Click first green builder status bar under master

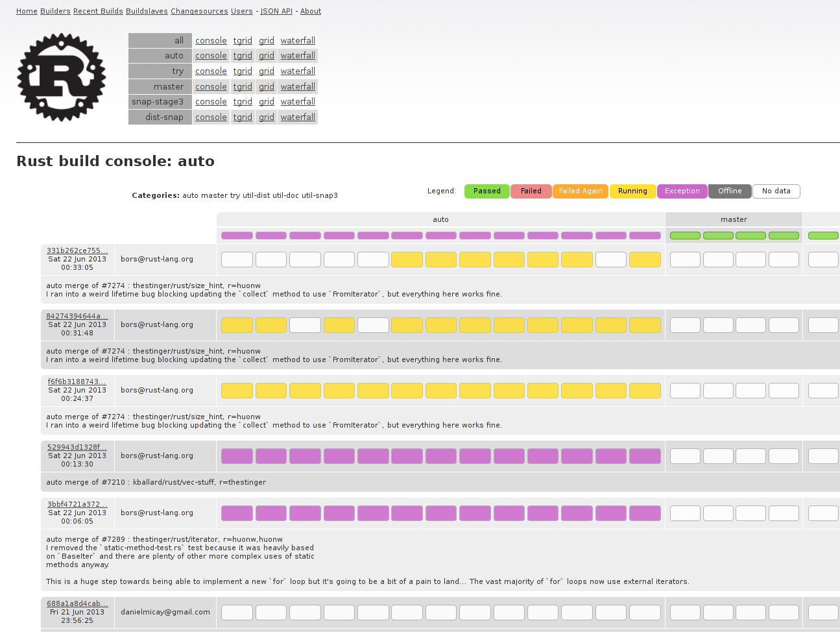pyautogui.click(x=685, y=236)
